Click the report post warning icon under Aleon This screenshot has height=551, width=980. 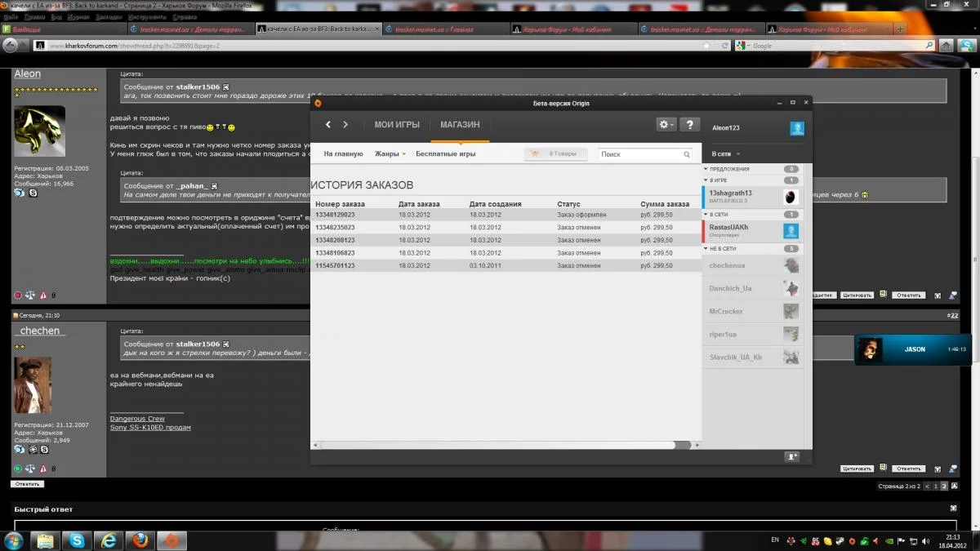click(43, 295)
